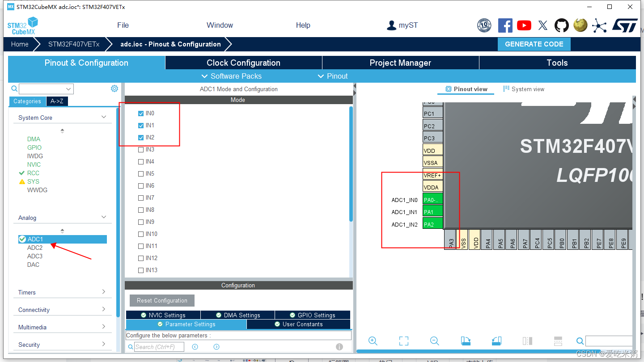This screenshot has width=644, height=362.
Task: Open the Help menu
Action: 303,25
